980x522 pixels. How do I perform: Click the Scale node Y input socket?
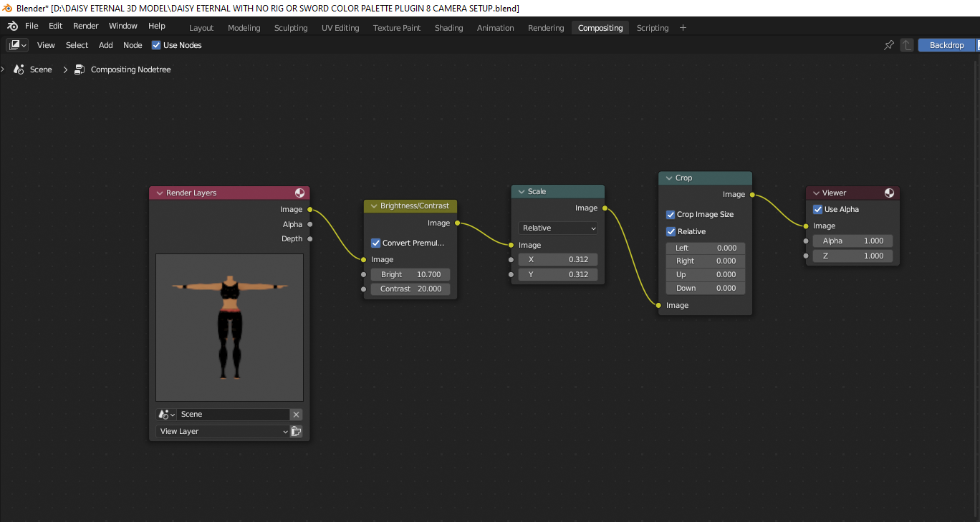tap(511, 274)
